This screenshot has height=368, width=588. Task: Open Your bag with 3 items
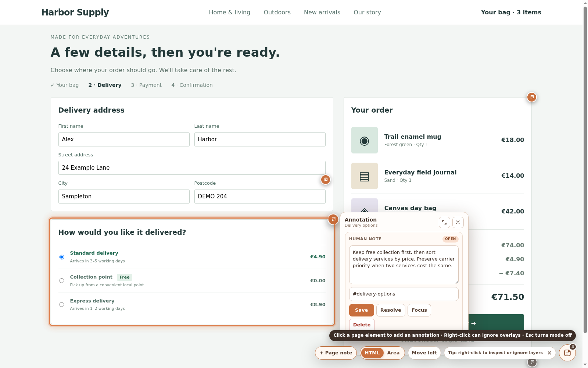pos(511,12)
